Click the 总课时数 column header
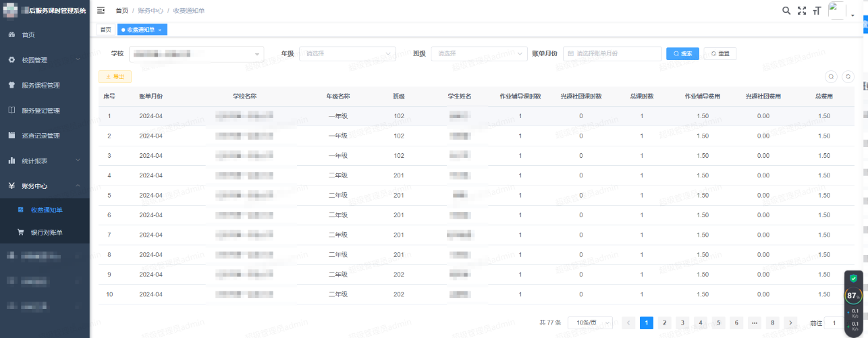Image resolution: width=868 pixels, height=338 pixels. tap(641, 96)
